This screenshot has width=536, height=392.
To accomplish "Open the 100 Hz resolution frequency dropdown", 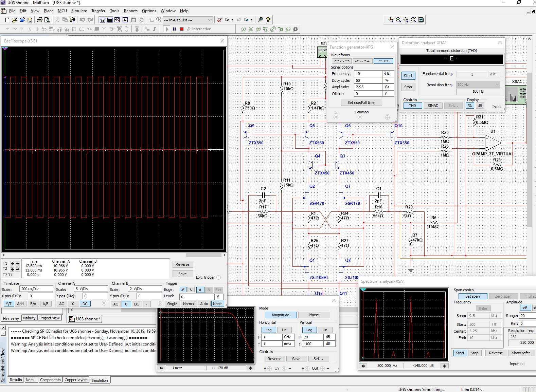I will tap(478, 85).
